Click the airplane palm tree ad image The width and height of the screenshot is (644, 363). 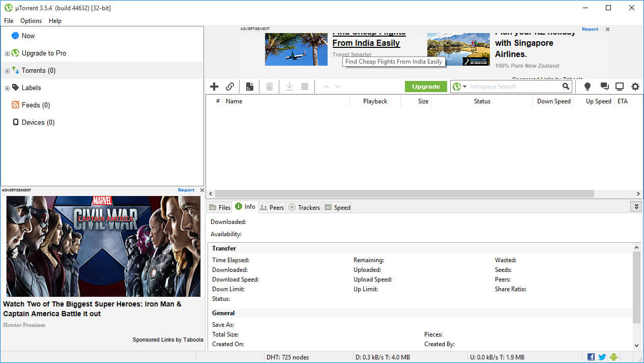tap(296, 49)
